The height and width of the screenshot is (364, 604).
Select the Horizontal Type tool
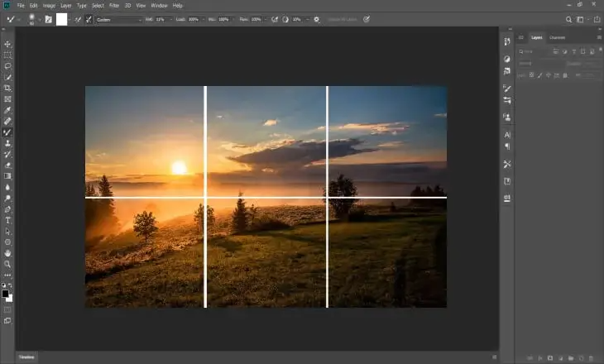[x=7, y=220]
